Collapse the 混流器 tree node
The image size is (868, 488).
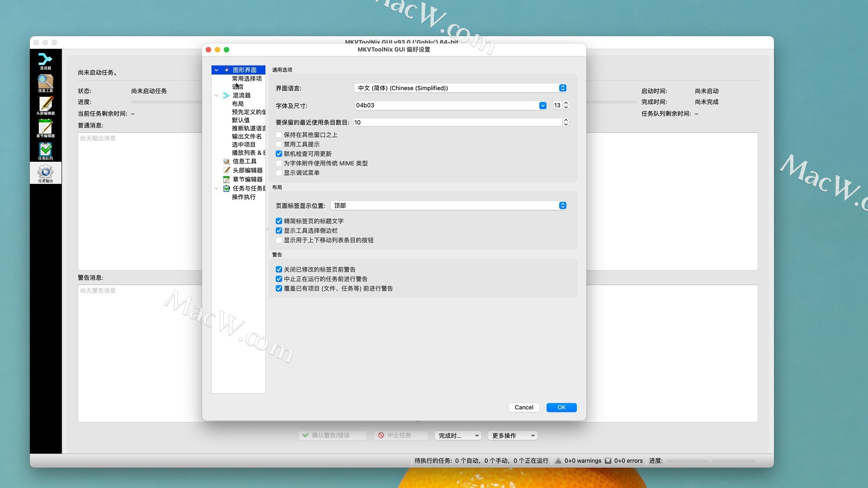pos(216,95)
